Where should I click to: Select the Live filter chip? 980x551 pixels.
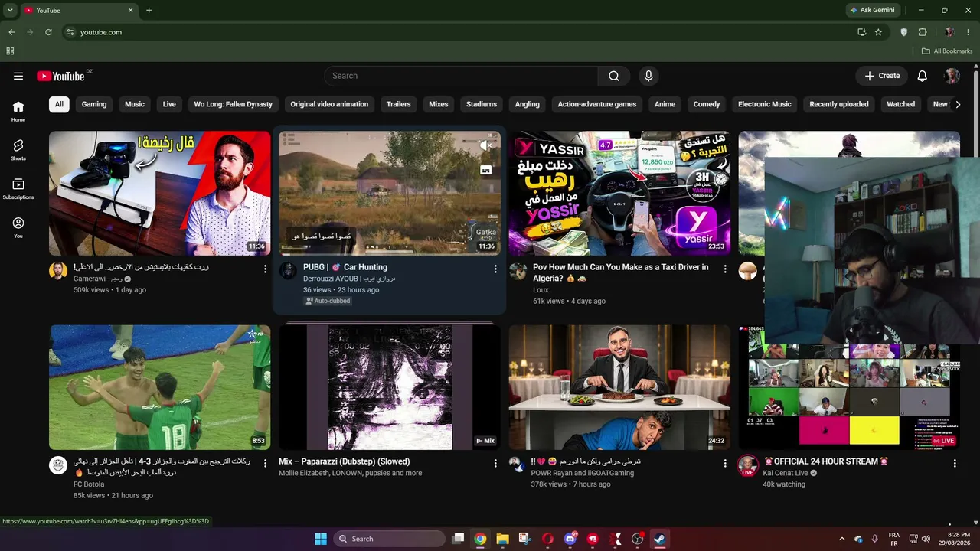tap(169, 104)
